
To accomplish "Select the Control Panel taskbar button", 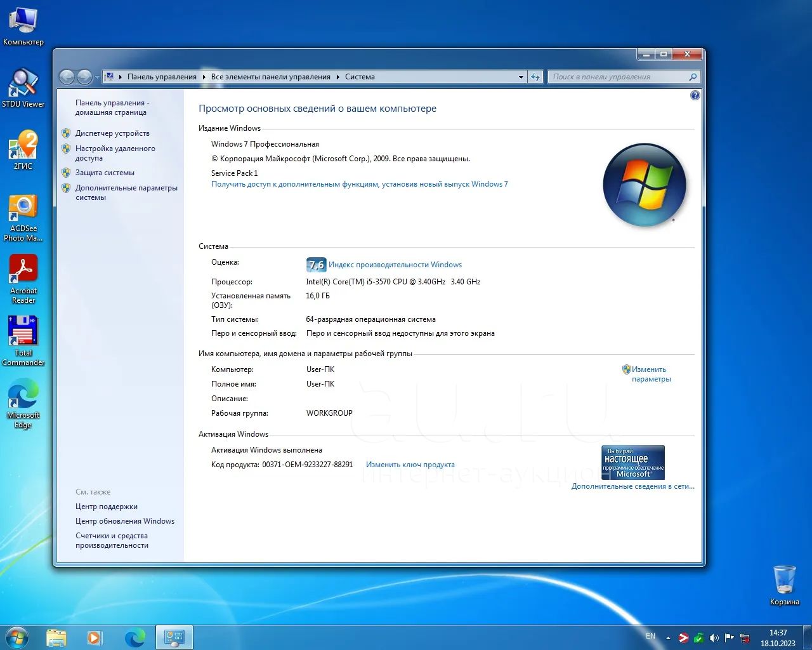I will click(x=174, y=637).
